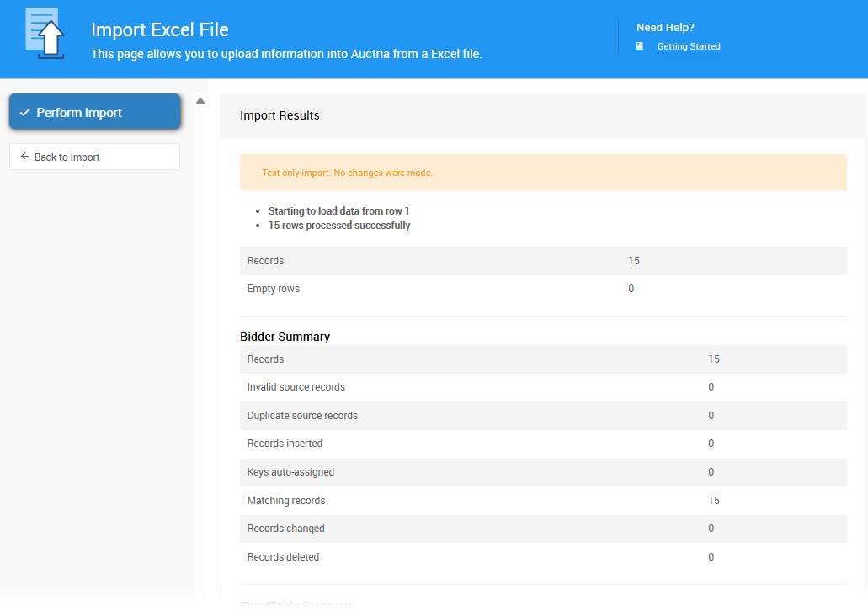Viewport: 868px width, 611px height.
Task: Click the book icon beside Getting Started
Action: (641, 46)
